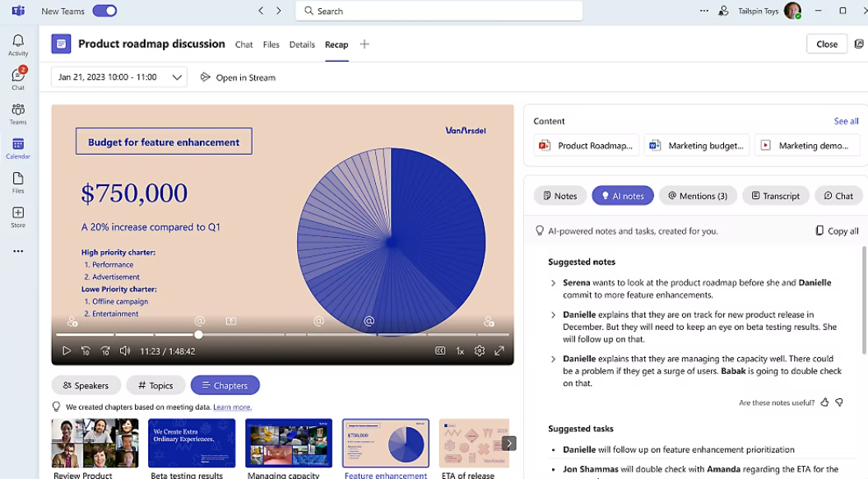
Task: Select the Chapters view pill
Action: coord(225,385)
